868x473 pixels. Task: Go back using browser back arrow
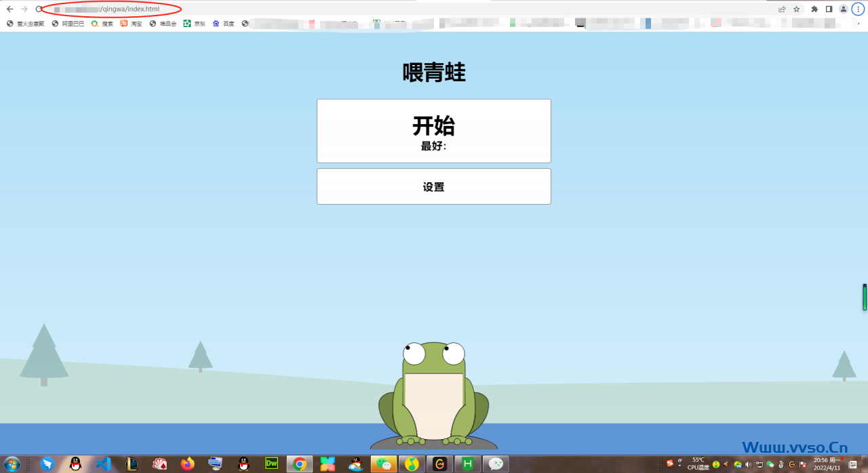point(9,9)
